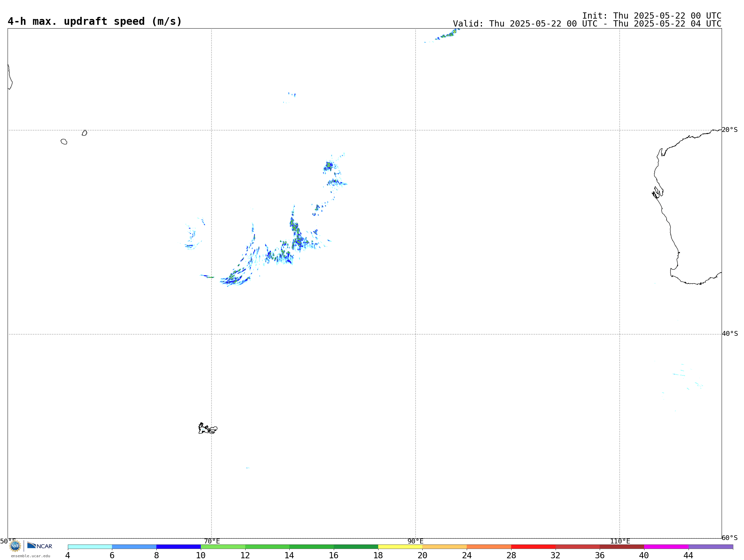Click the 70°E longitude label
Viewport: 744px width, 560px height.
(212, 541)
